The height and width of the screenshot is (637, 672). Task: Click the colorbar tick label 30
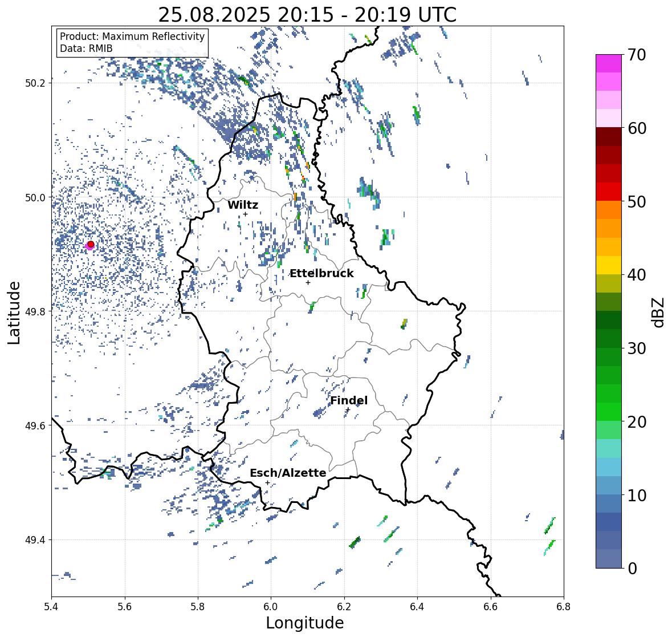(x=637, y=348)
